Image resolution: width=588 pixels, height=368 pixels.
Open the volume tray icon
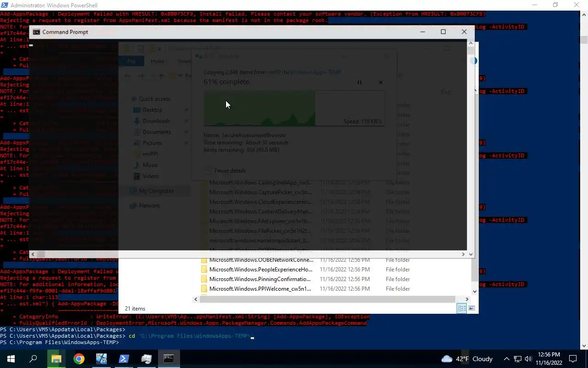click(x=528, y=359)
